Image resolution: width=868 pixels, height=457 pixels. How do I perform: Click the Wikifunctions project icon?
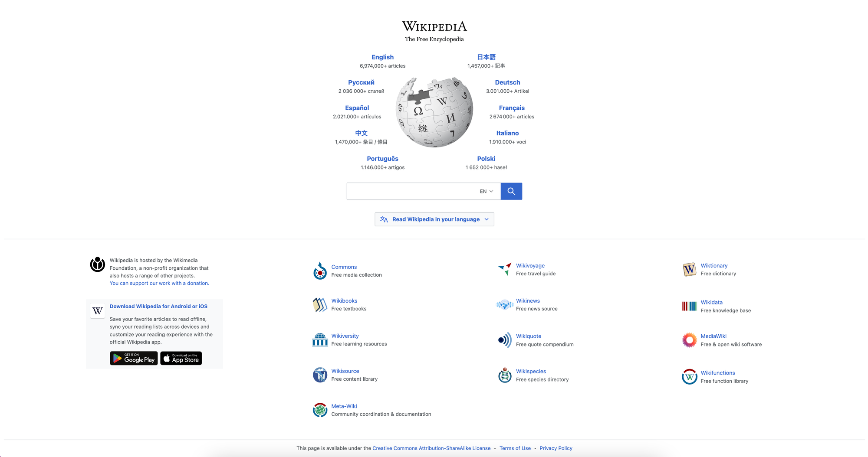pyautogui.click(x=689, y=377)
